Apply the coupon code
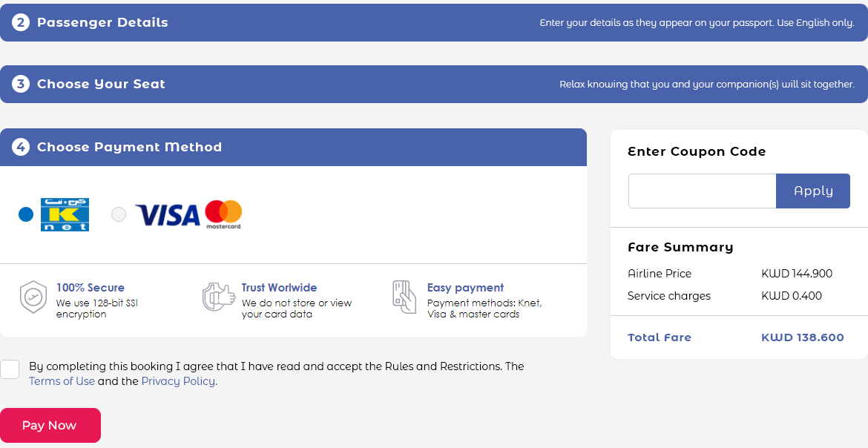Screen dimensions: 868x448 click(x=813, y=191)
